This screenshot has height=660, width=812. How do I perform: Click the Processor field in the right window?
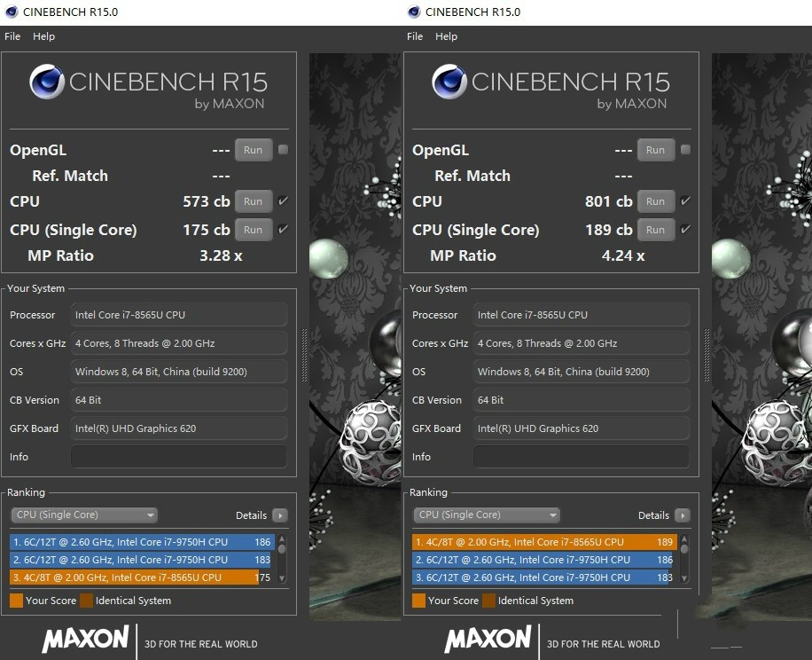[581, 314]
